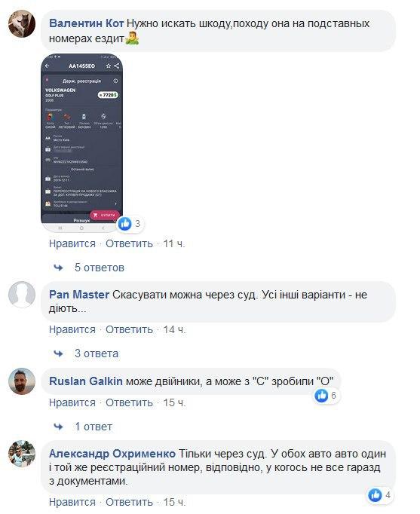Expand the 5 ответов replies
Screen dimensions: 420x514
100,268
